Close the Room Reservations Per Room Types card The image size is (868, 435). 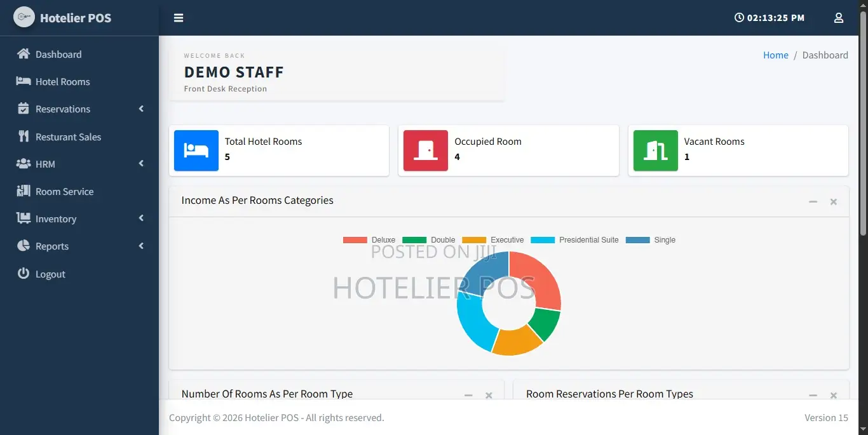[x=834, y=395]
